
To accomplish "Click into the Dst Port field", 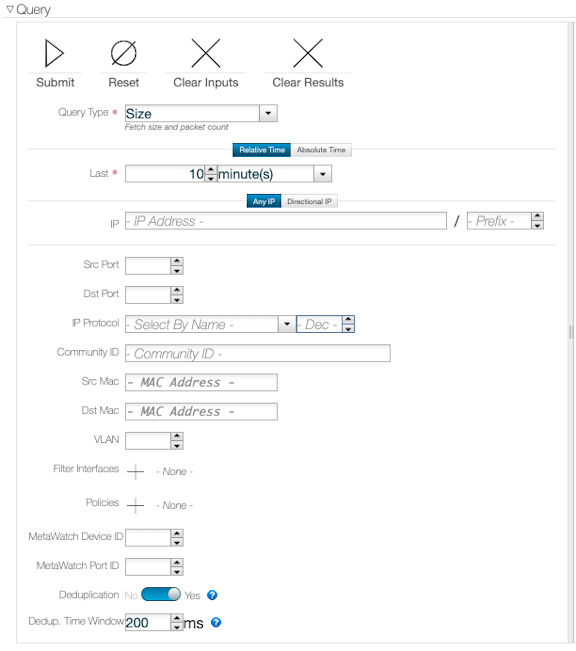I will [x=148, y=295].
